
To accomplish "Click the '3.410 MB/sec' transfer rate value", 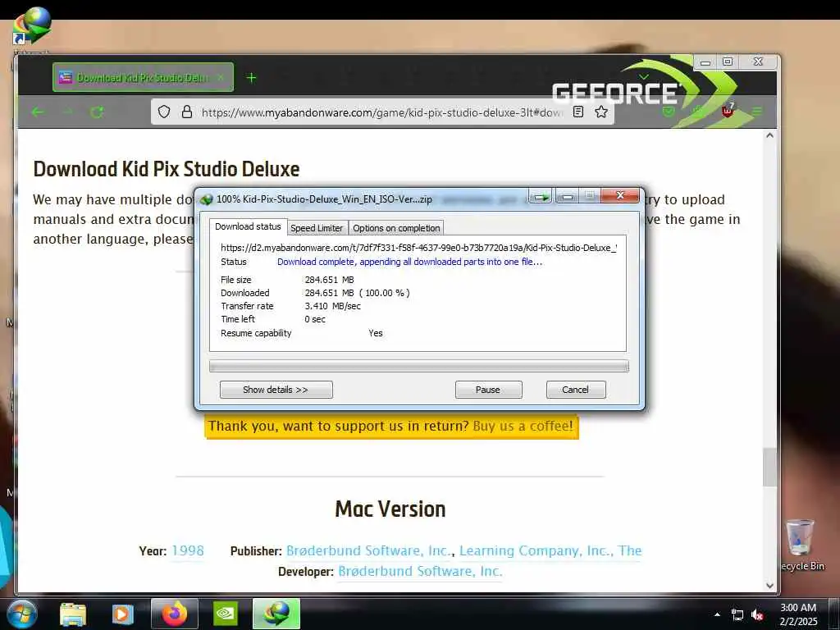I will [333, 306].
